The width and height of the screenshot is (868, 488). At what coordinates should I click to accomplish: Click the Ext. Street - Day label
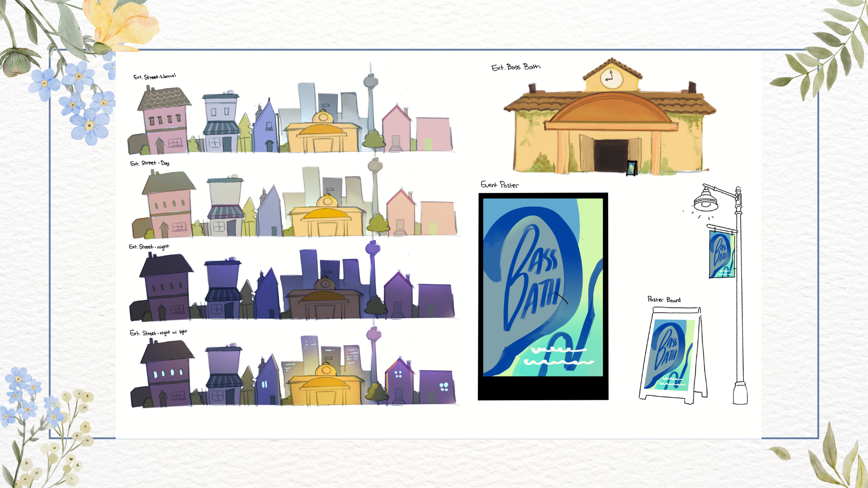click(150, 163)
